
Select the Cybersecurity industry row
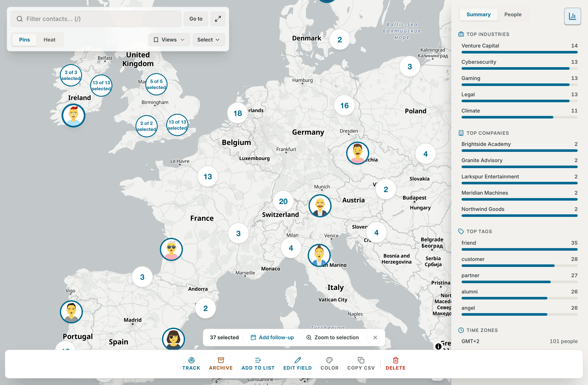click(x=519, y=65)
